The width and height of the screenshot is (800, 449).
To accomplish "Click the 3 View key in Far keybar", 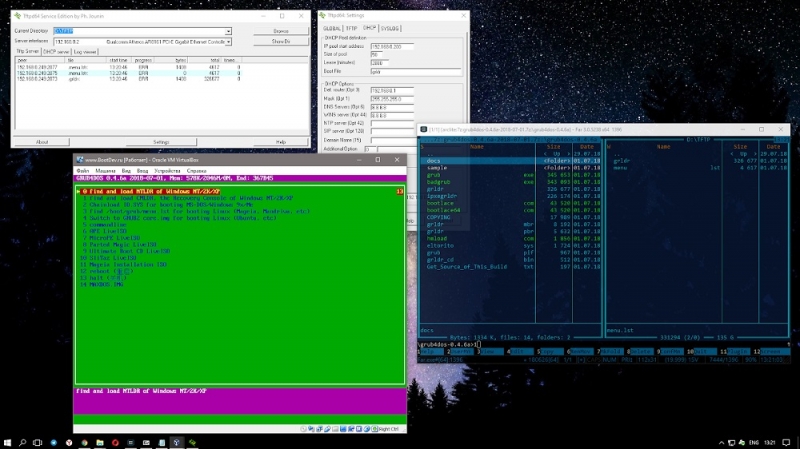I will (488, 352).
